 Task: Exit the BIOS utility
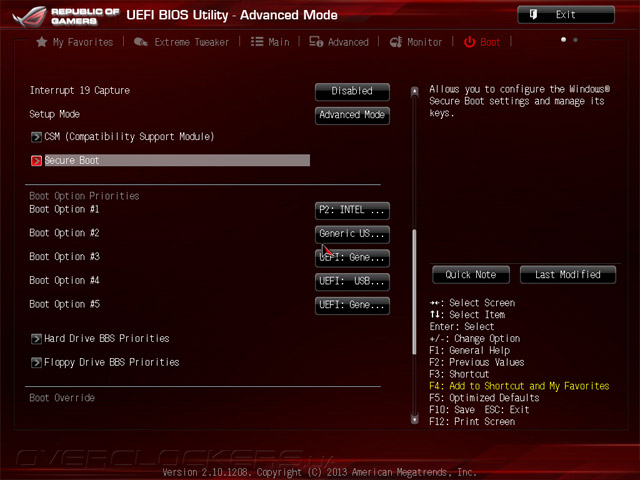coord(566,15)
